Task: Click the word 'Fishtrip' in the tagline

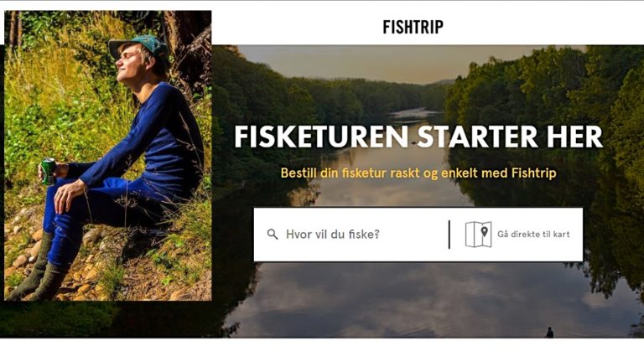Action: (x=534, y=173)
